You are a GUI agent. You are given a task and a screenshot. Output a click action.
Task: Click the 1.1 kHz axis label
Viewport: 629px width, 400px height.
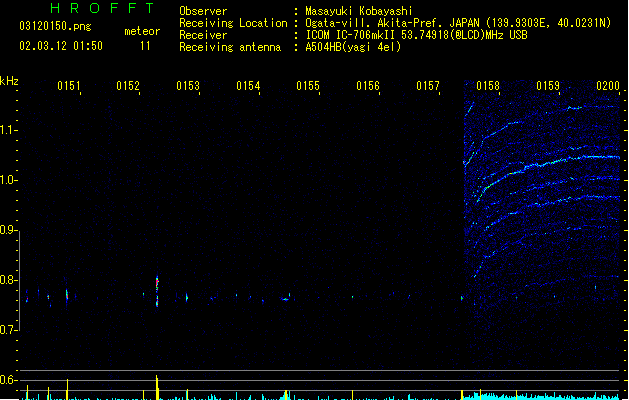(8, 130)
